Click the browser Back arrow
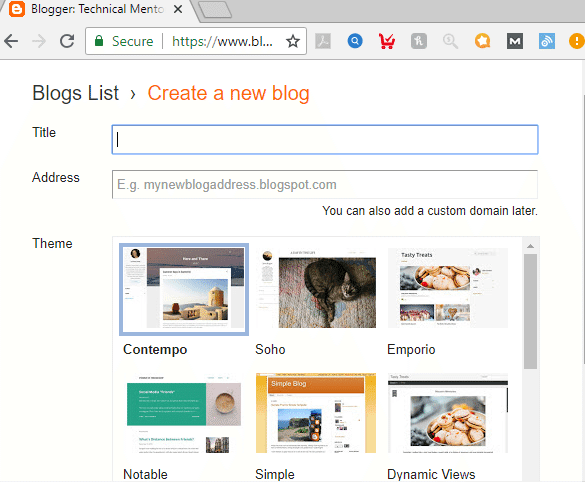Viewport: 585px width, 482px height. pos(11,41)
